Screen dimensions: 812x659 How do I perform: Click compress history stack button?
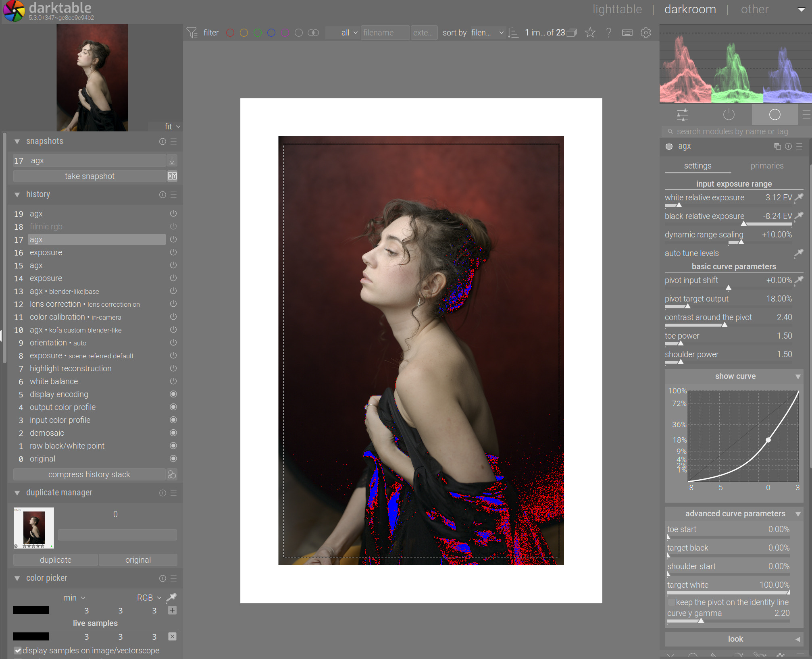89,474
